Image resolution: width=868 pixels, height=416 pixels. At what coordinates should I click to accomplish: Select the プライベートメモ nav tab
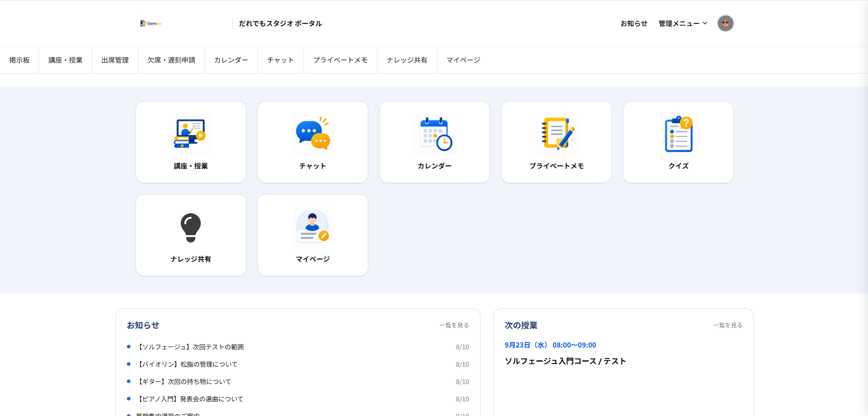pos(340,60)
